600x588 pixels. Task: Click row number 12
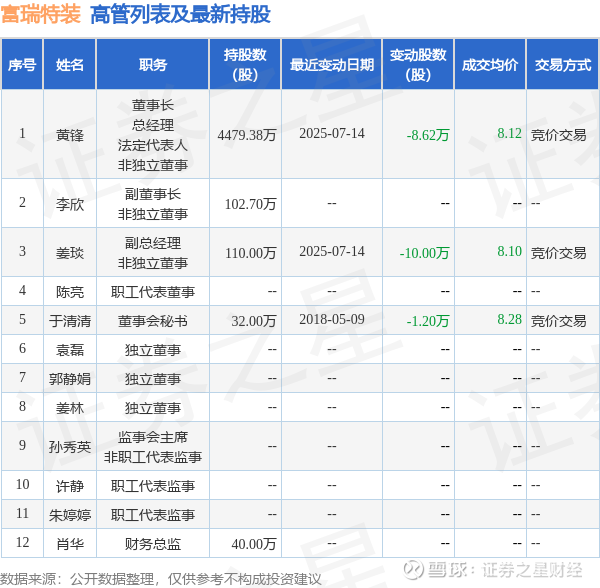coord(22,542)
